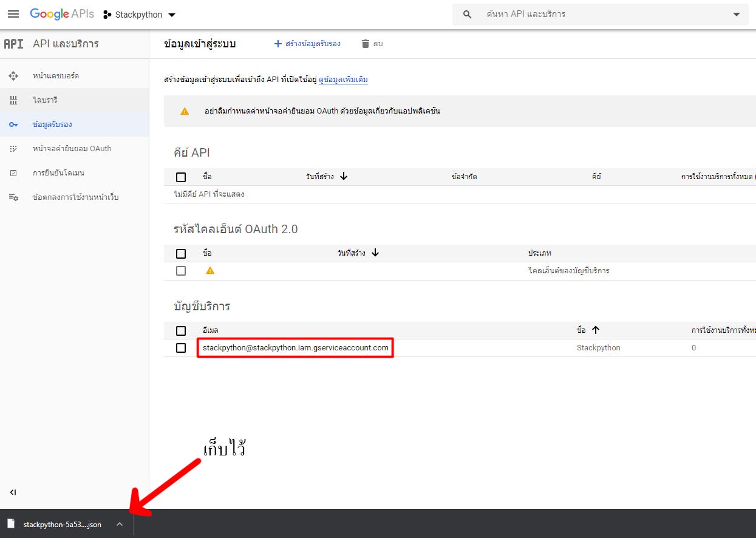This screenshot has width=756, height=538.
Task: Click the library icon in sidebar
Action: 13,100
